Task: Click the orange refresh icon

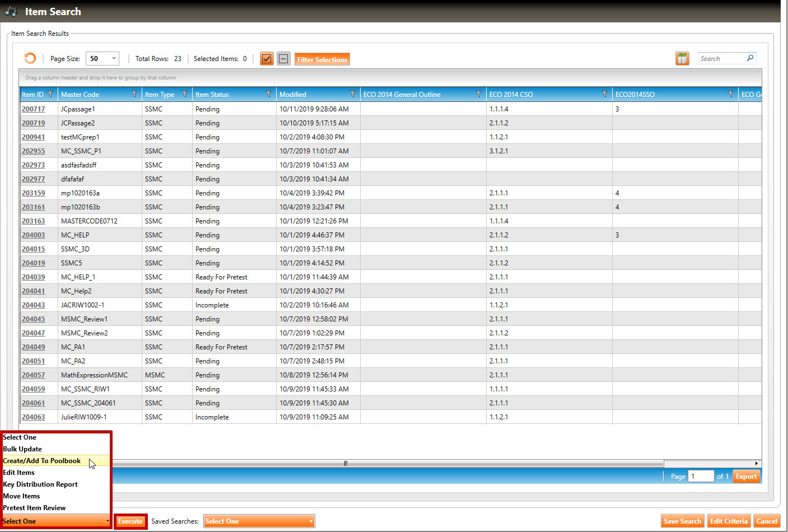Action: 30,58
